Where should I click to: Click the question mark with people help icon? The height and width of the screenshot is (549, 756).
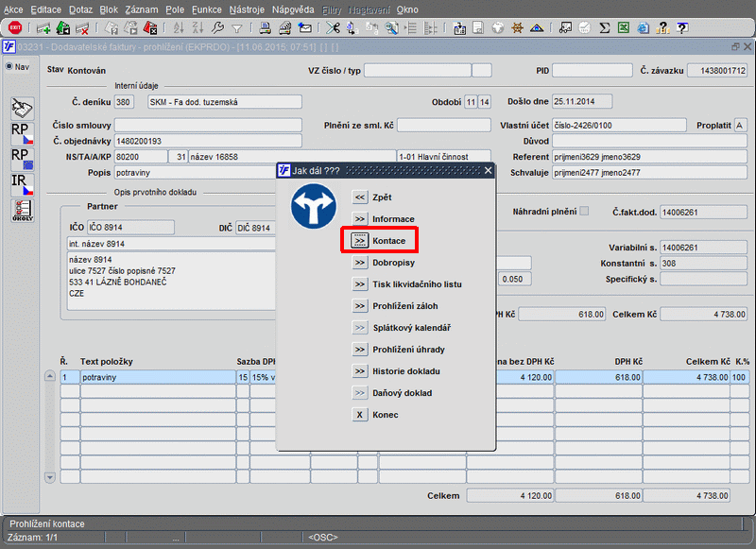663,28
